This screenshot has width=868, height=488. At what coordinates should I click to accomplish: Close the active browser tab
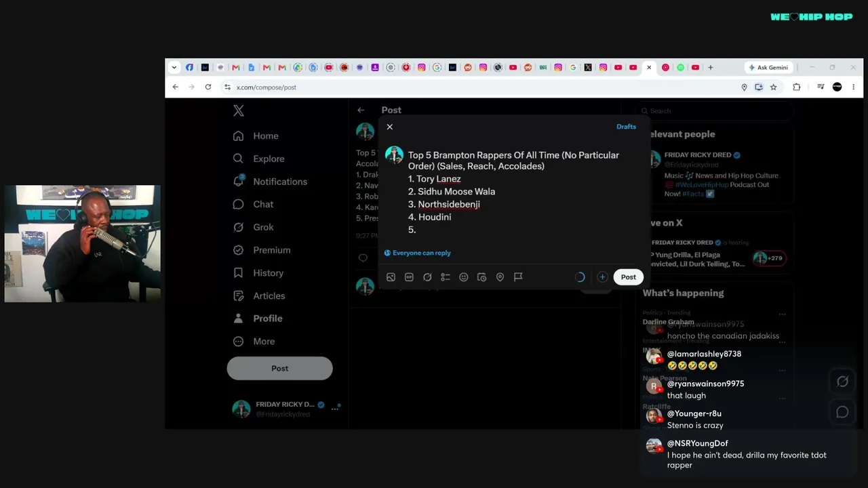click(649, 67)
